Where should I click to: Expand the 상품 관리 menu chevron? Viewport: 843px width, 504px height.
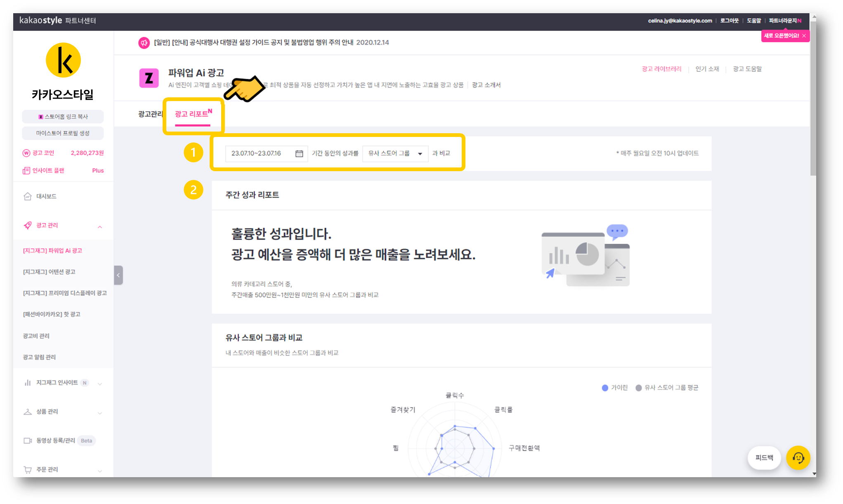[100, 413]
